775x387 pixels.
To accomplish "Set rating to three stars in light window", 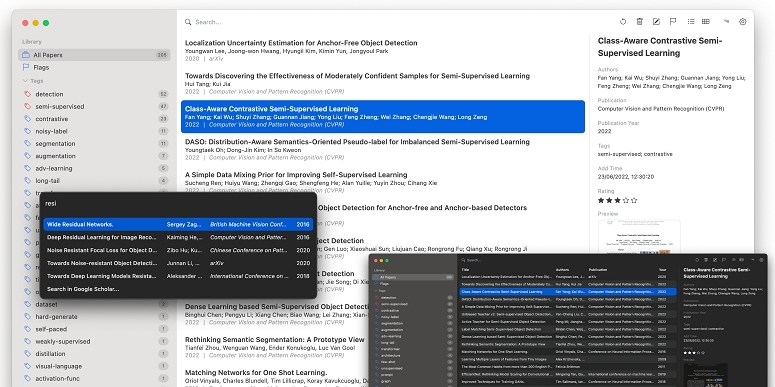I will coord(617,200).
